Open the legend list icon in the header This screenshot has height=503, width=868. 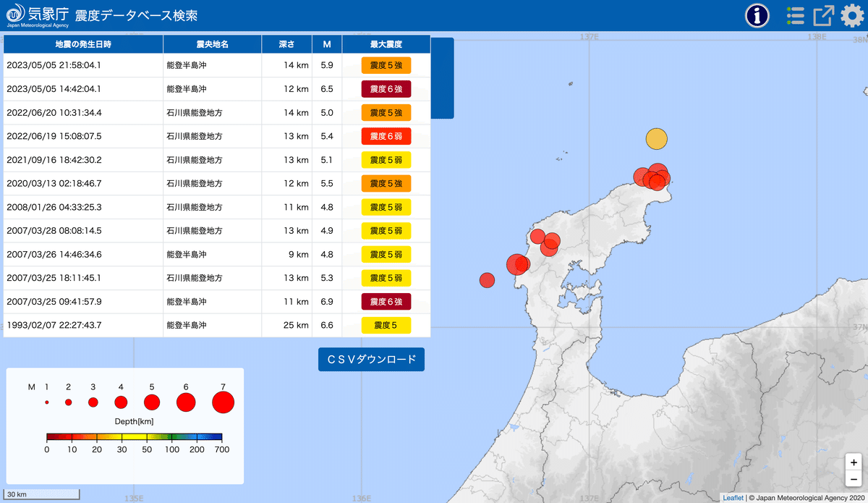[x=794, y=14]
